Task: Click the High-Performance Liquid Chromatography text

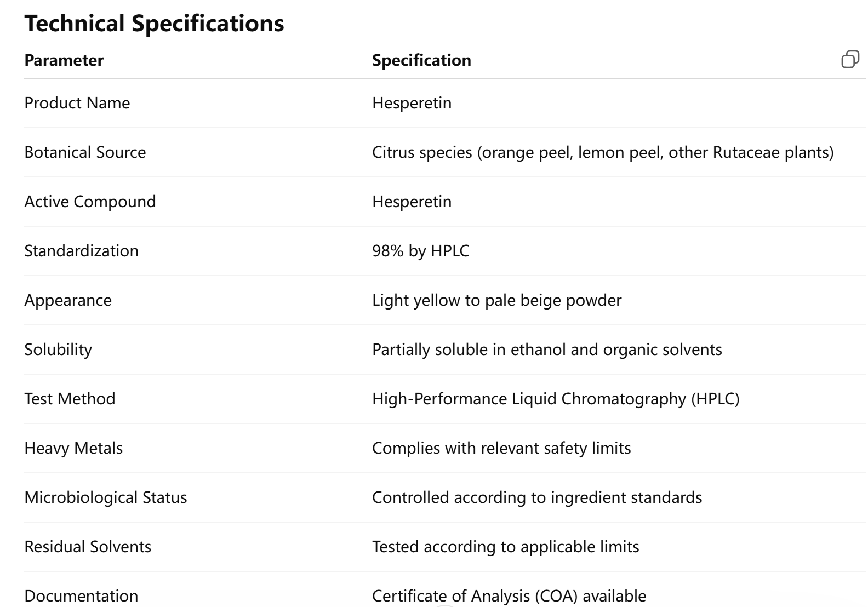Action: pyautogui.click(x=555, y=399)
